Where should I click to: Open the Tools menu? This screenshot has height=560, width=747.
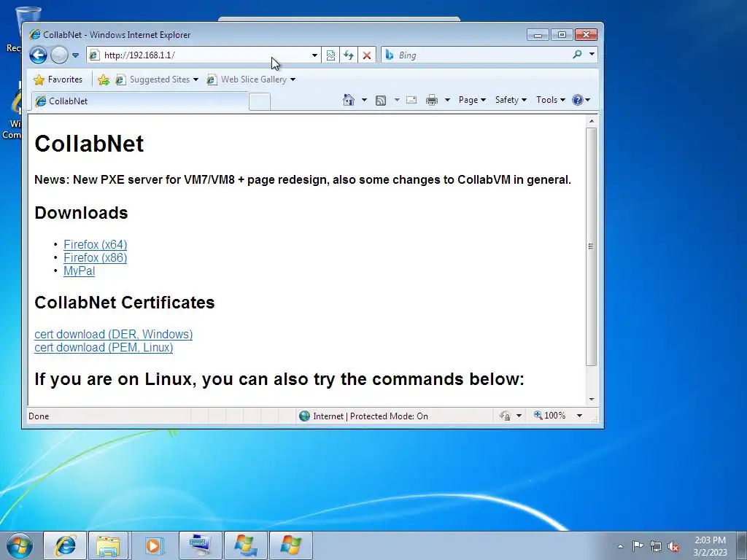point(550,100)
